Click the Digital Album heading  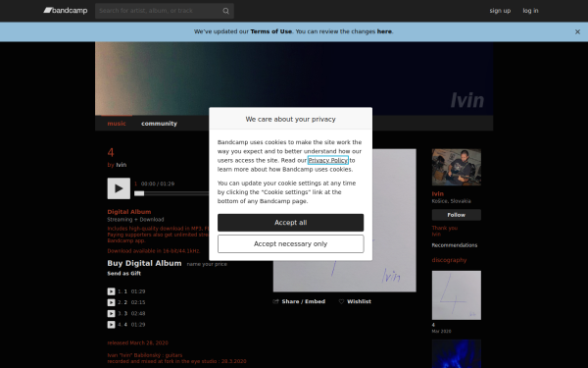(129, 212)
